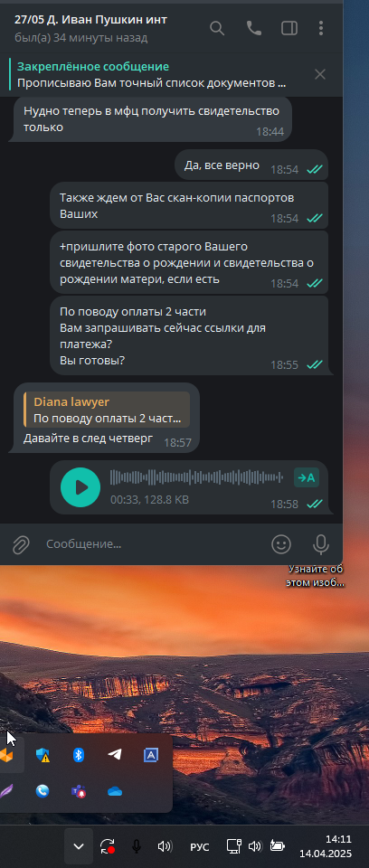Open Bluetooth from the tray overflow
The image size is (369, 868).
coord(79,754)
